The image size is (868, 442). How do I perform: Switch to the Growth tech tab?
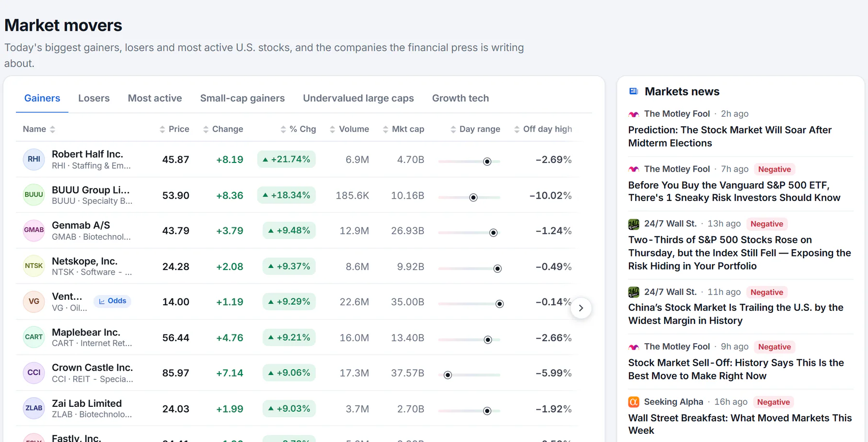click(x=461, y=98)
